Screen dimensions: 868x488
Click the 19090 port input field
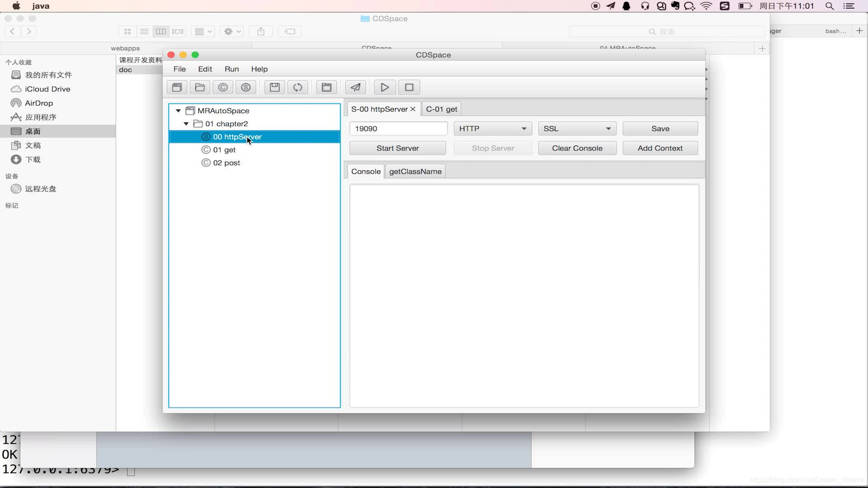pyautogui.click(x=398, y=128)
